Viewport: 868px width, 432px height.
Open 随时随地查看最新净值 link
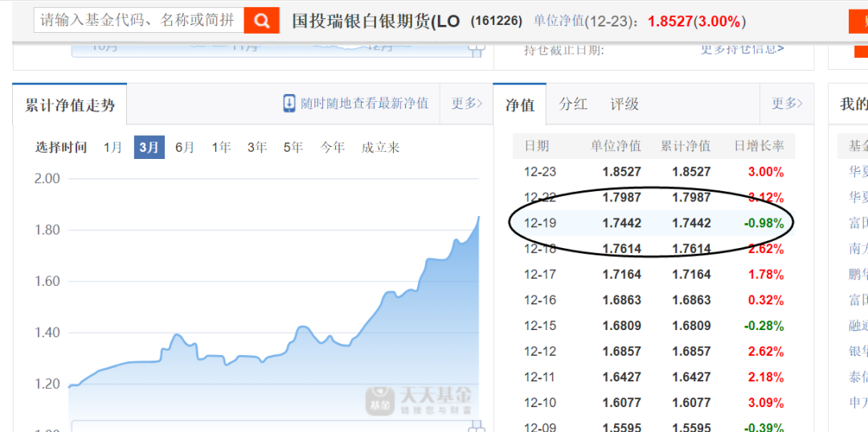(x=364, y=103)
